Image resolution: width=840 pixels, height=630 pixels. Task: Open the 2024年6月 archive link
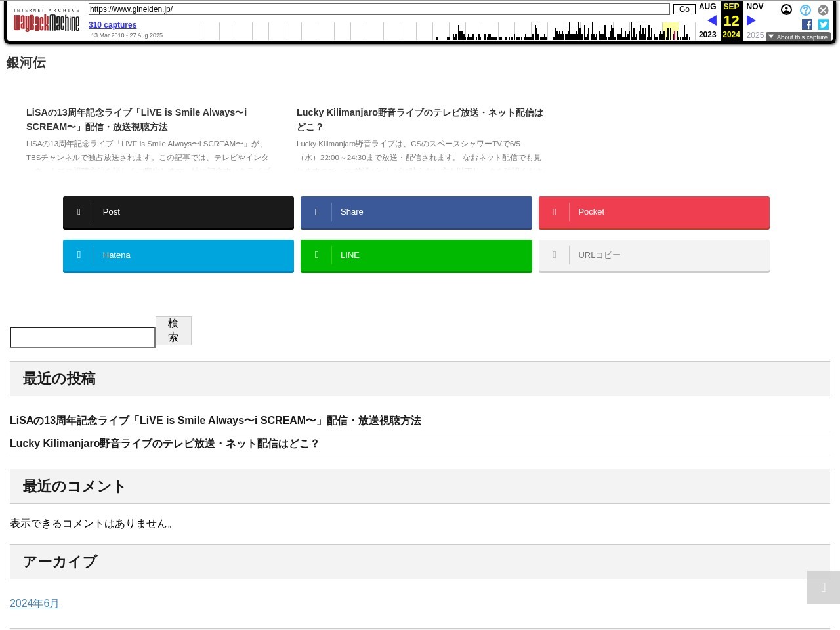(x=35, y=604)
